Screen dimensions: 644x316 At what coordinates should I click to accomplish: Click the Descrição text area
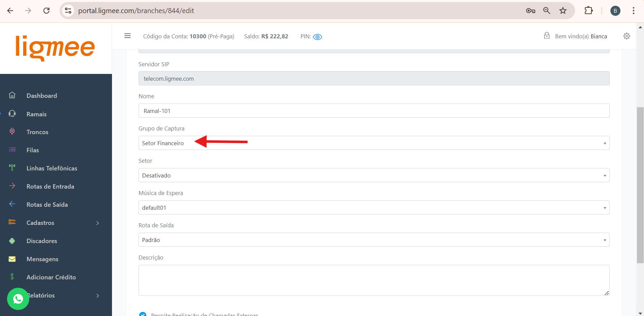[374, 280]
